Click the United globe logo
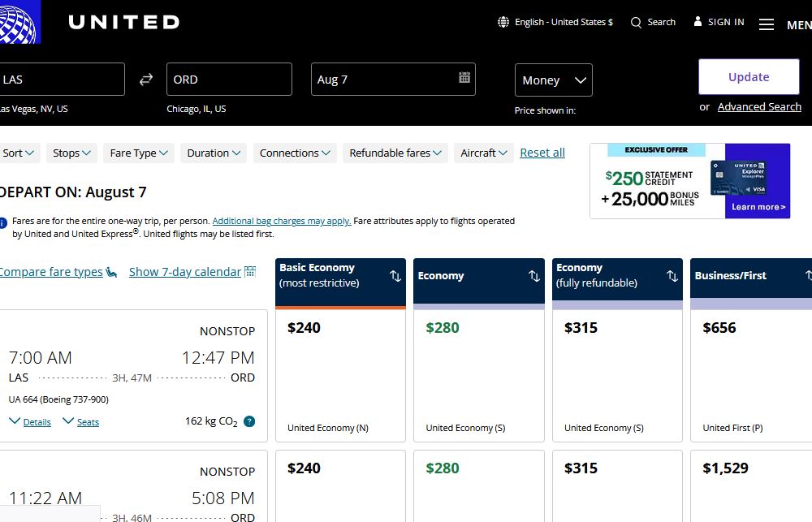 click(19, 22)
